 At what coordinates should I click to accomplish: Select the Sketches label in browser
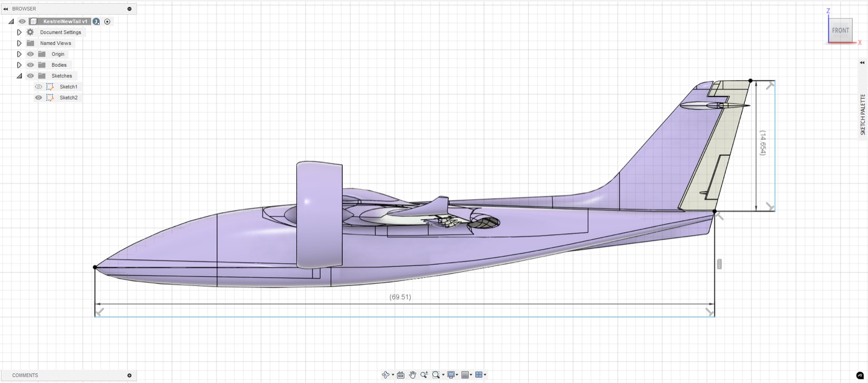[62, 76]
